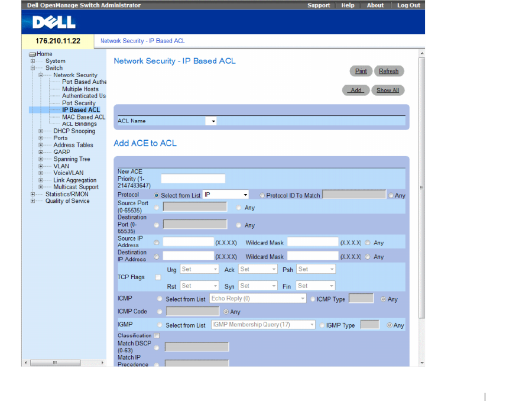Screen dimensions: 532x401
Task: Select Protocol 'Any' radio
Action: pos(391,196)
